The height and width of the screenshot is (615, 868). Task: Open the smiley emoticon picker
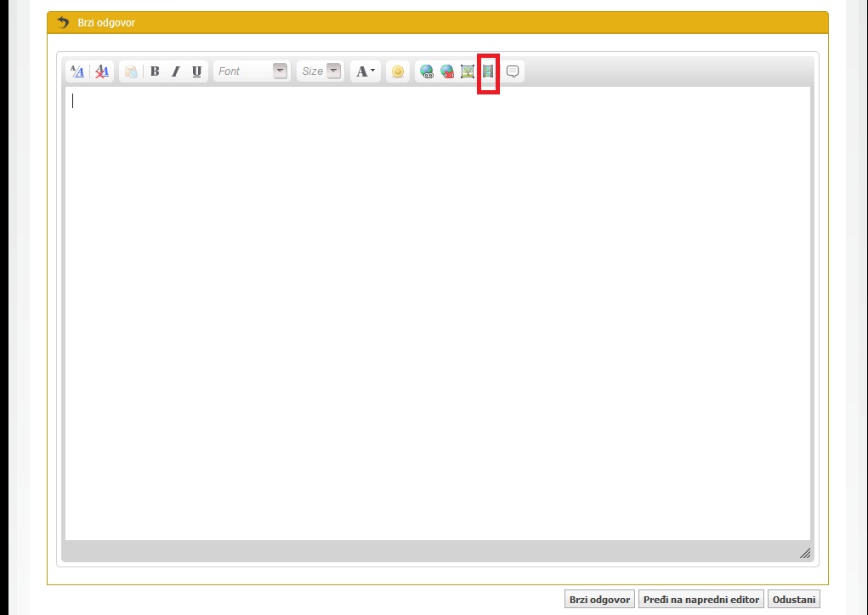tap(397, 71)
